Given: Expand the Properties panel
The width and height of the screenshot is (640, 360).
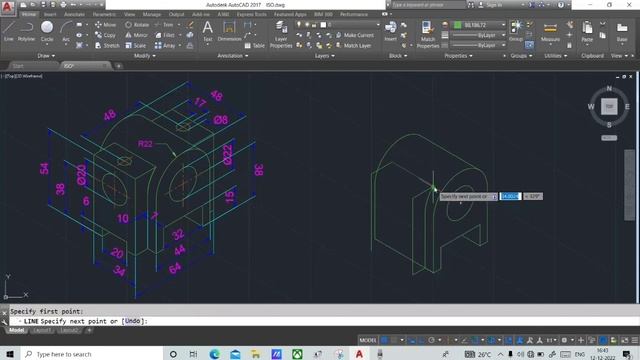Looking at the screenshot, I should (458, 56).
